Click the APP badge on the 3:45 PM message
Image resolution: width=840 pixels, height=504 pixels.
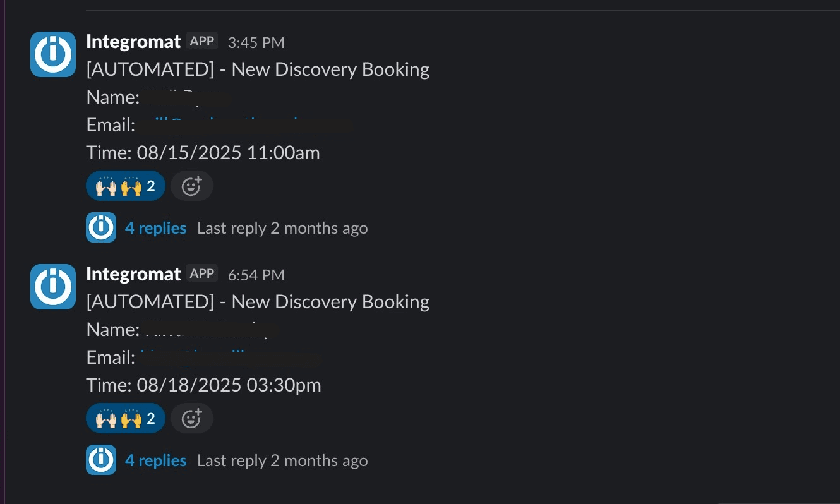point(202,41)
